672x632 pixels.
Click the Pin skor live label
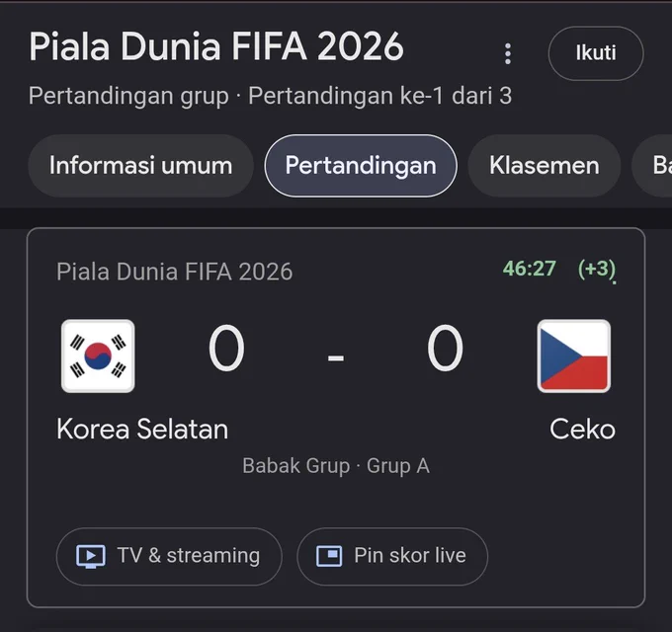pos(410,556)
